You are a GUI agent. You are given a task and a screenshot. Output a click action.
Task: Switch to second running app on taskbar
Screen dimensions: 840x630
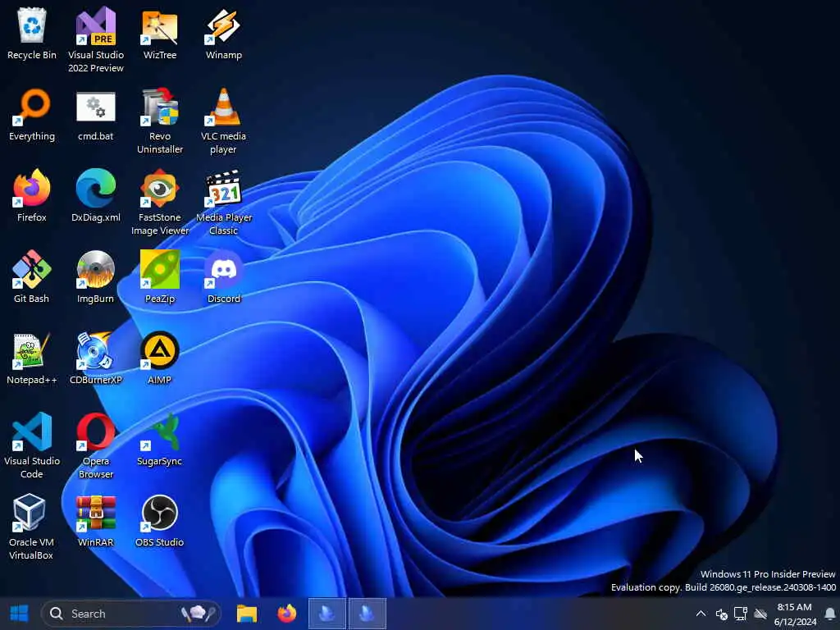tap(367, 614)
